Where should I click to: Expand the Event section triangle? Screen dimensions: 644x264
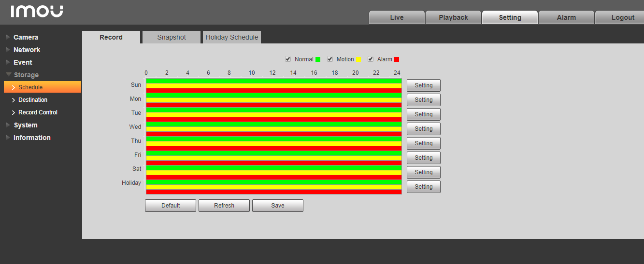(x=8, y=62)
